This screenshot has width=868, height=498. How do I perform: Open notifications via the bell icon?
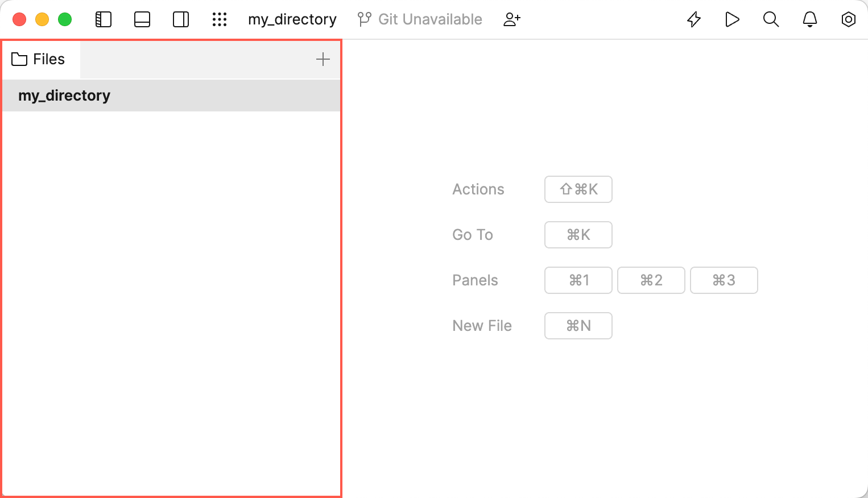(809, 19)
